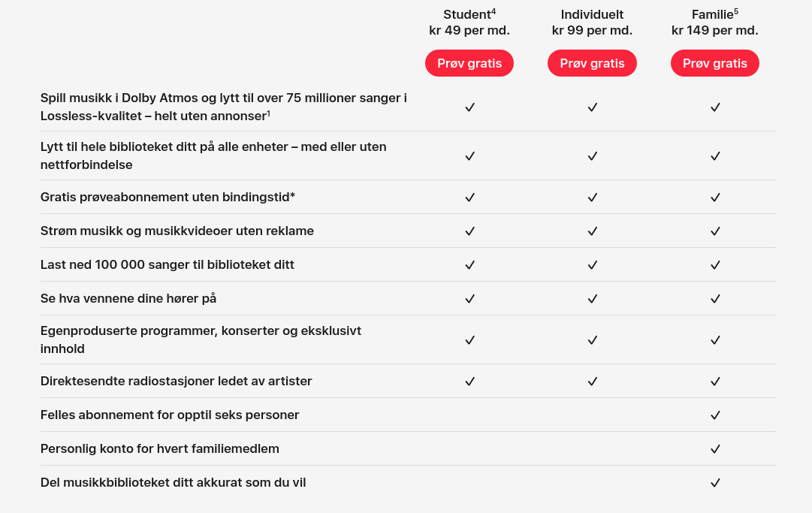
Task: Click footnote 5 next to Familie heading
Action: 736,11
